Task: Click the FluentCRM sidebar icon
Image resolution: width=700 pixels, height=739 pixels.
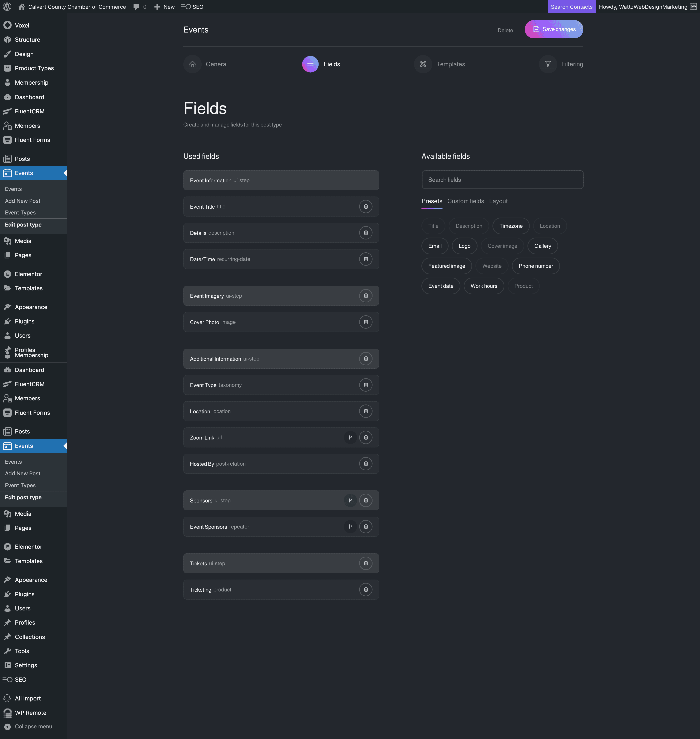Action: coord(8,111)
